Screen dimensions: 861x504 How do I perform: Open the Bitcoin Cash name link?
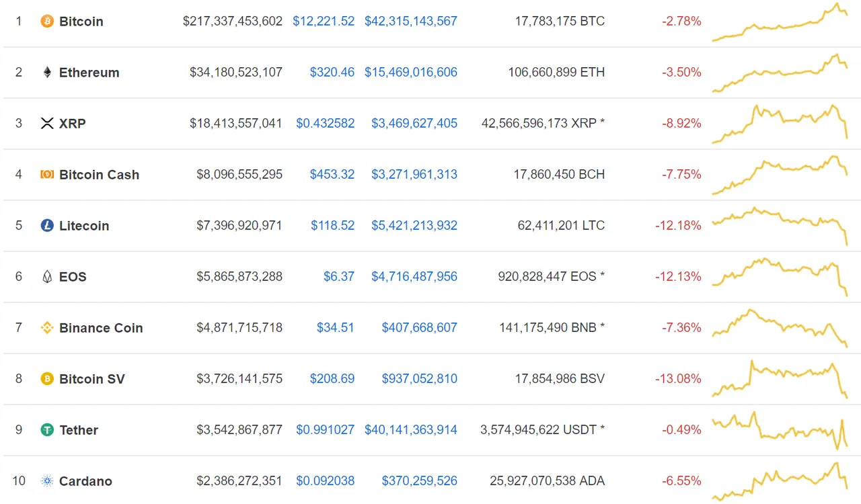pyautogui.click(x=100, y=175)
